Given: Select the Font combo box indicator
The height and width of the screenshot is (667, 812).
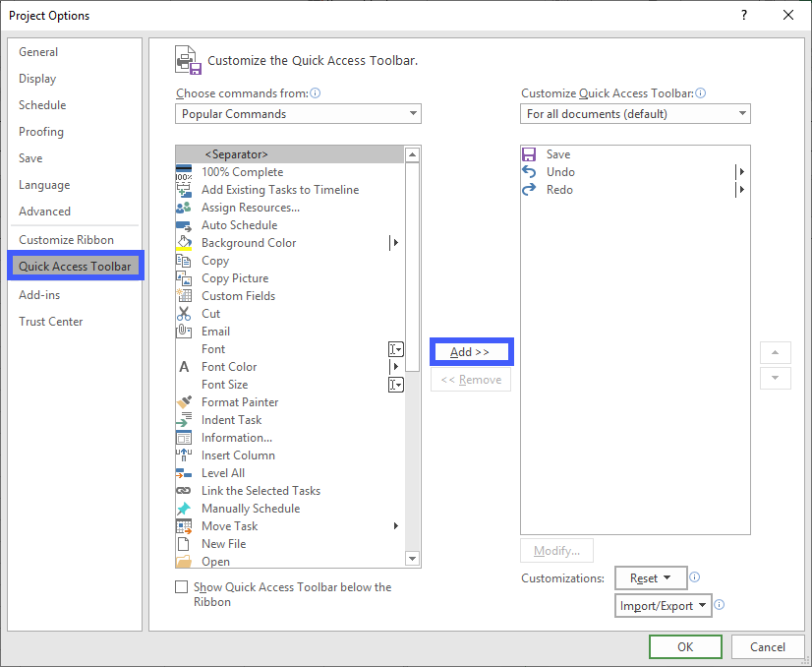Looking at the screenshot, I should point(395,349).
